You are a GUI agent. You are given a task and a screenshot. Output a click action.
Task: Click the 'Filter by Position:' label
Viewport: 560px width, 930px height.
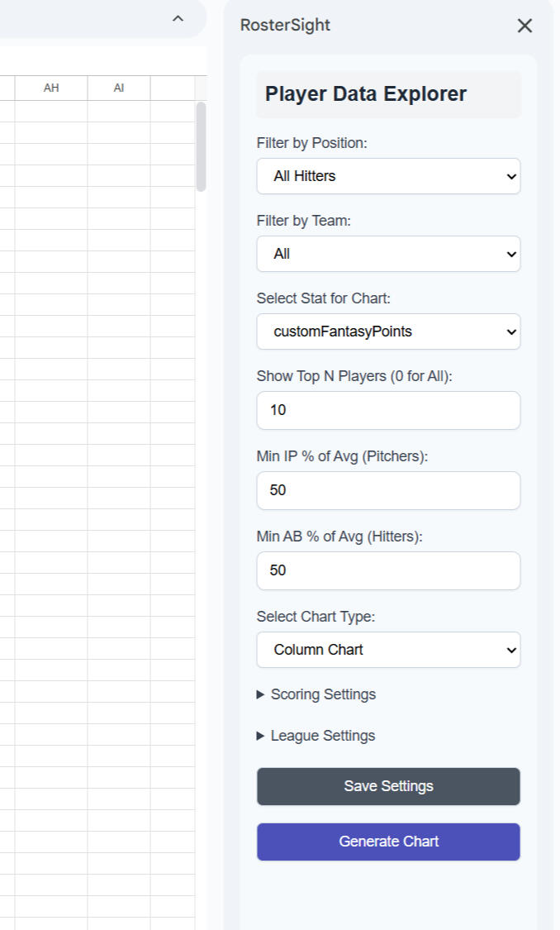click(x=311, y=143)
